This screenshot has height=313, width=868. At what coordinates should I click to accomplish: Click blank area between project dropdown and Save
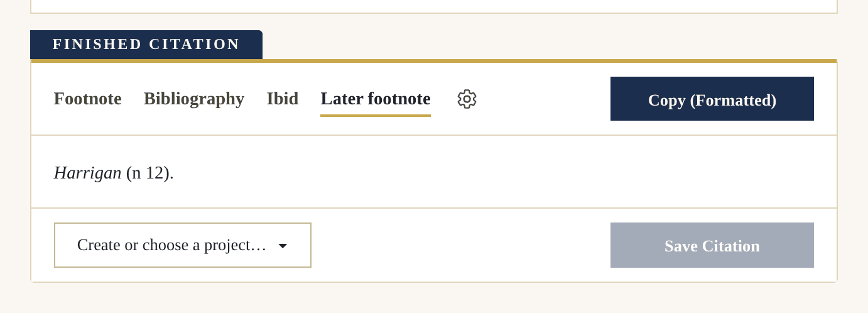click(461, 245)
